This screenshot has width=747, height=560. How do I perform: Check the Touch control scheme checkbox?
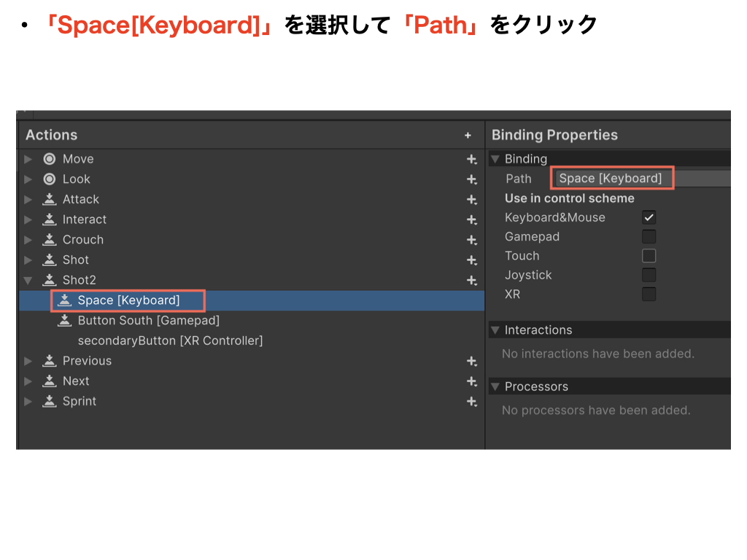649,256
